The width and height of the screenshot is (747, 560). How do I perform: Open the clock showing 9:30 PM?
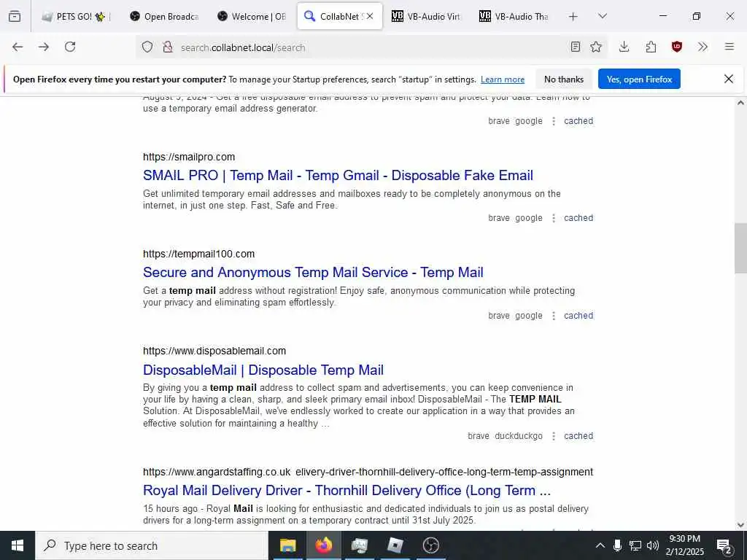684,545
